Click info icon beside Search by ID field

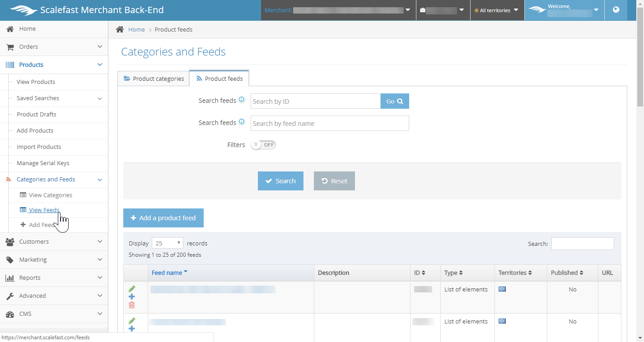(x=242, y=100)
